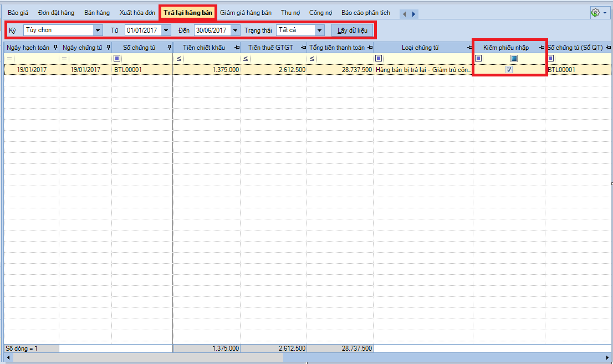This screenshot has height=364, width=613.
Task: Open the Kỳ period dropdown
Action: [98, 30]
